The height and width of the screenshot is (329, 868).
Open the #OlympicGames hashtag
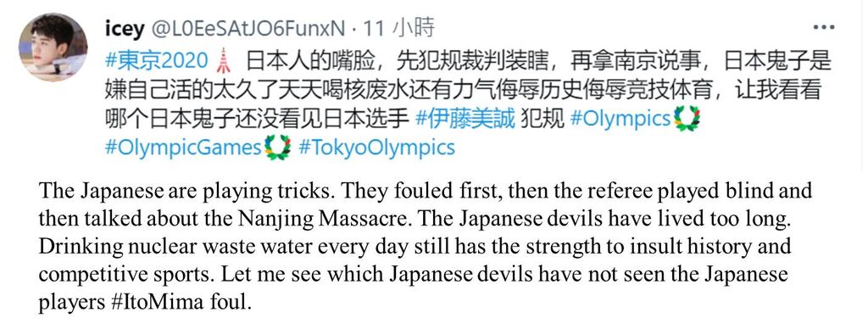tap(183, 148)
